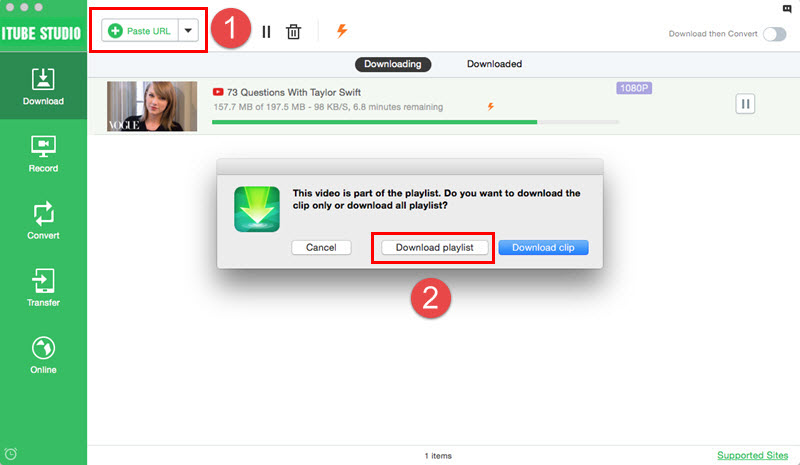This screenshot has width=800, height=465.
Task: Click the download progress bar
Action: point(415,122)
